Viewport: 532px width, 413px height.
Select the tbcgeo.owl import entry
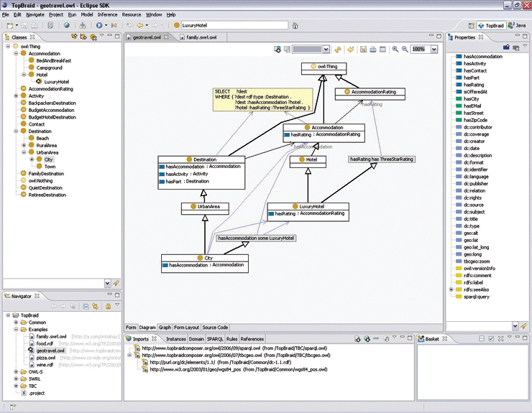point(236,356)
